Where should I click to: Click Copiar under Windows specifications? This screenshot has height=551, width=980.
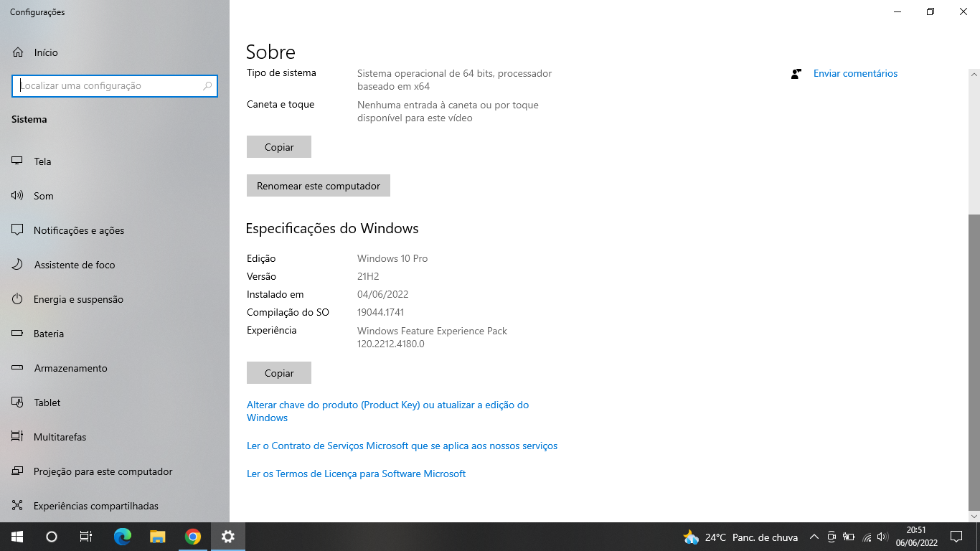279,373
